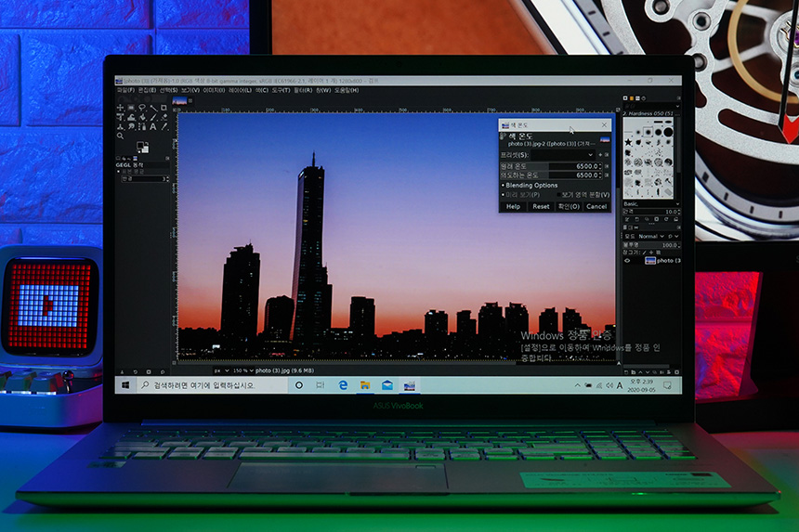
Task: Toggle the lock pixels brush icon
Action: tap(645, 253)
